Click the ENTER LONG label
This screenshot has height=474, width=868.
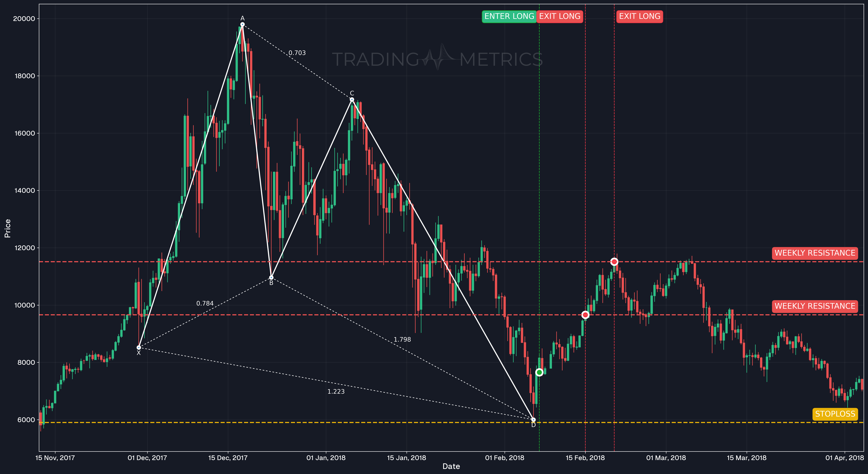[x=509, y=17]
